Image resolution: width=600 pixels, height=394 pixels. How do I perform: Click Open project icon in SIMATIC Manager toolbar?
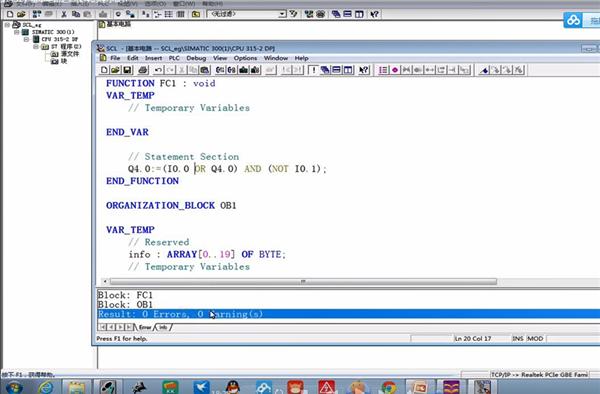(21, 14)
